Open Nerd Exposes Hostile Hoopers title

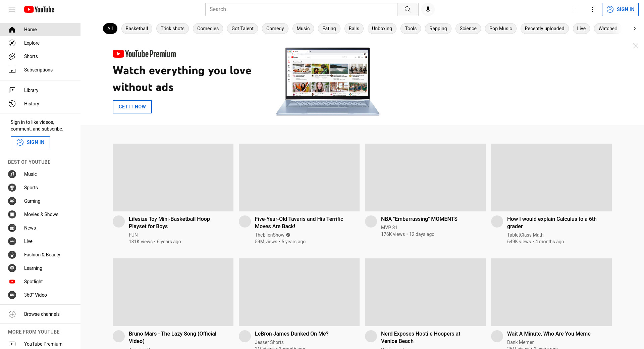pyautogui.click(x=421, y=337)
